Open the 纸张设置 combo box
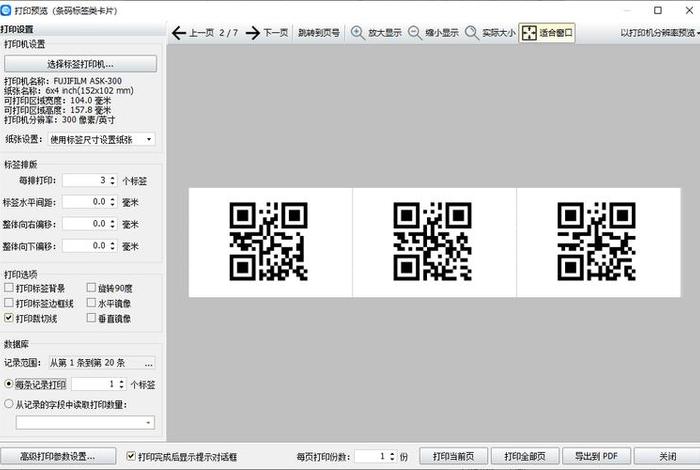 click(101, 139)
